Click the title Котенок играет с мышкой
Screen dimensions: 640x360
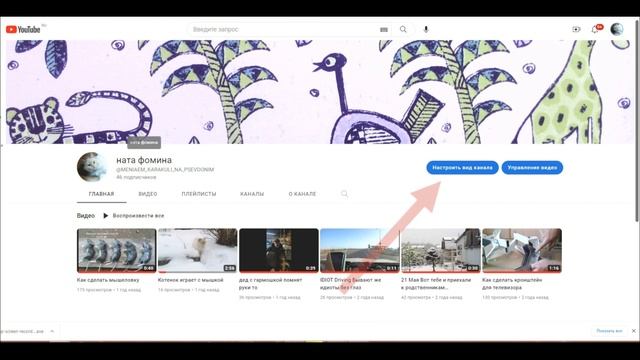point(190,280)
